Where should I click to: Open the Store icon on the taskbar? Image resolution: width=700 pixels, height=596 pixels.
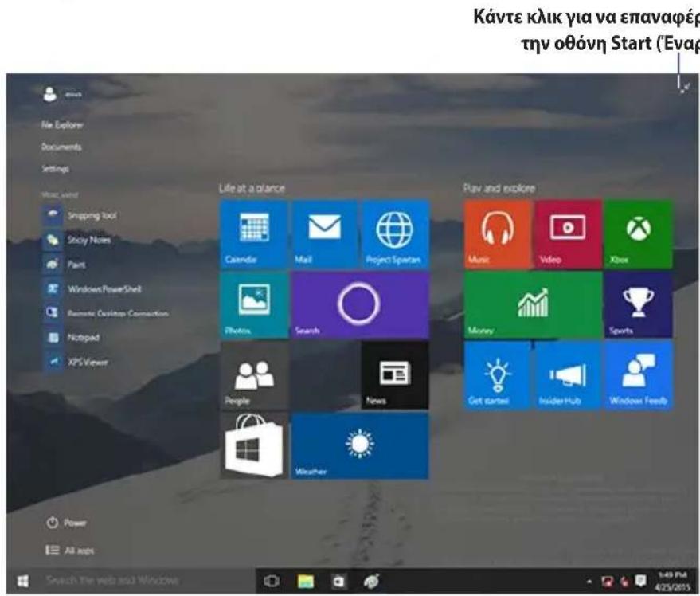coord(338,581)
